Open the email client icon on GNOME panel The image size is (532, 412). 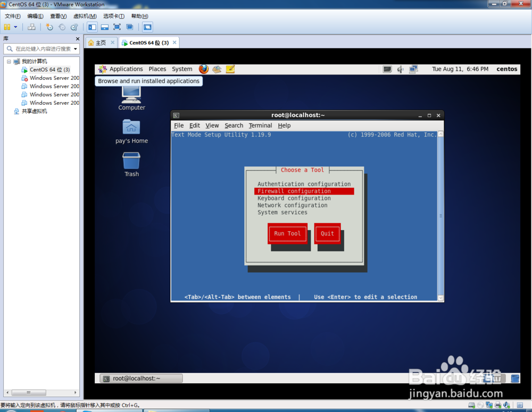tap(217, 69)
